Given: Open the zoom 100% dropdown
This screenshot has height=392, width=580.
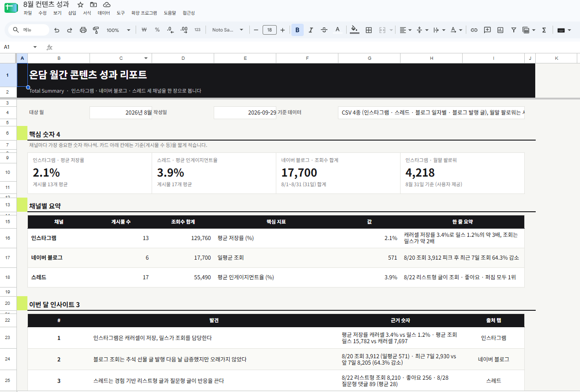Looking at the screenshot, I should coord(118,30).
